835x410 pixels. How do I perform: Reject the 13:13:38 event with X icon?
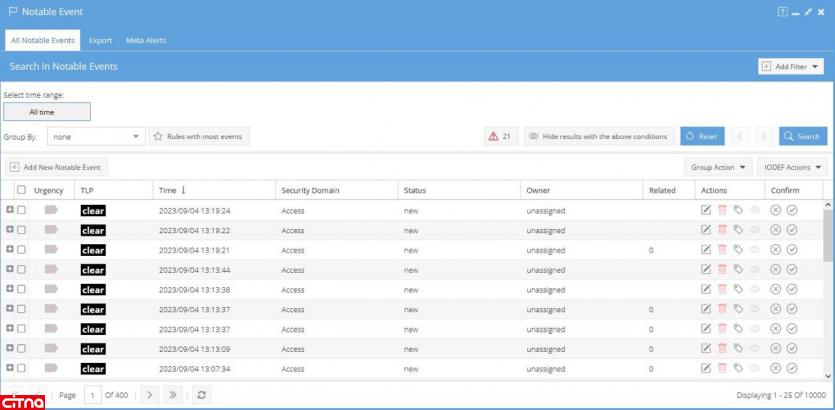[775, 290]
